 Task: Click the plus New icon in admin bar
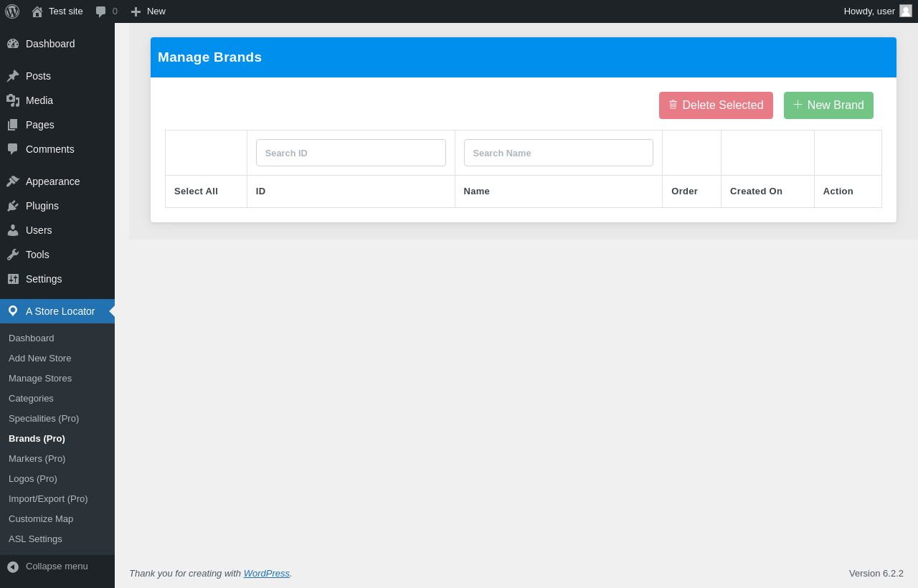point(136,11)
